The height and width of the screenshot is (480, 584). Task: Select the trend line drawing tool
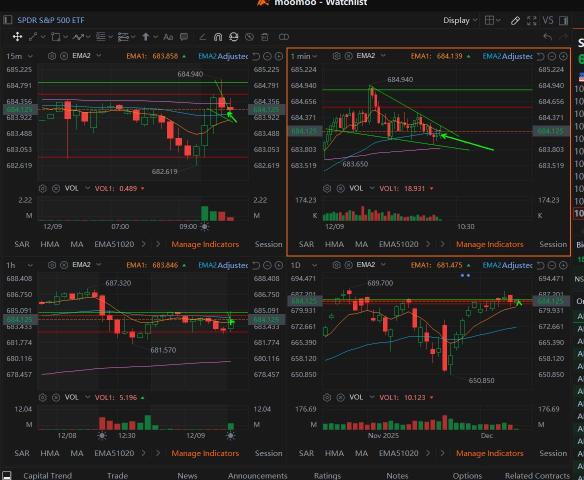click(x=33, y=36)
